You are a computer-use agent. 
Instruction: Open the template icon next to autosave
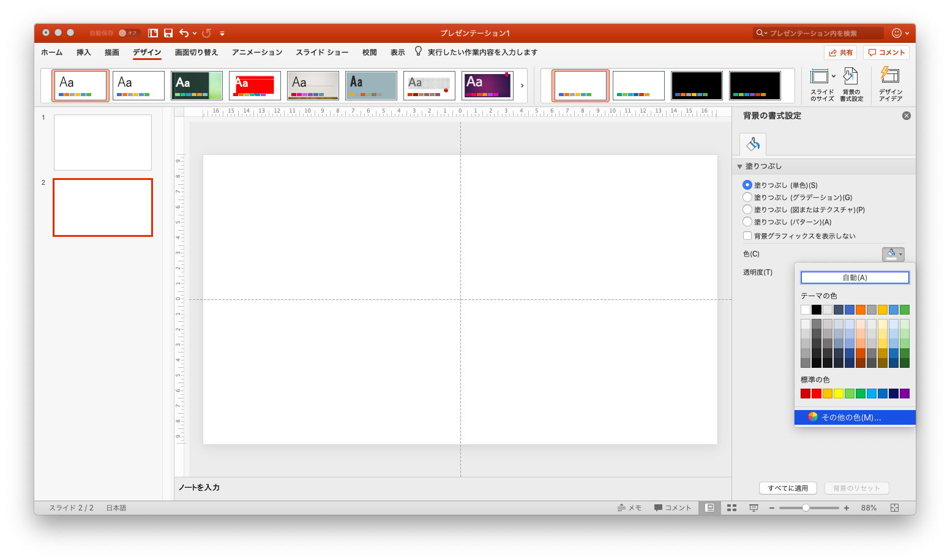(x=153, y=33)
